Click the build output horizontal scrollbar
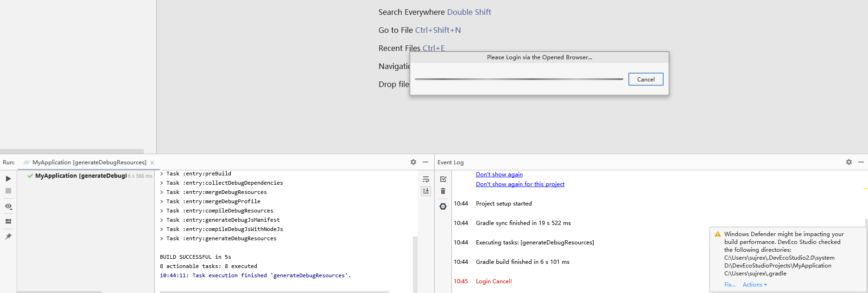Image resolution: width=868 pixels, height=293 pixels. click(x=274, y=292)
